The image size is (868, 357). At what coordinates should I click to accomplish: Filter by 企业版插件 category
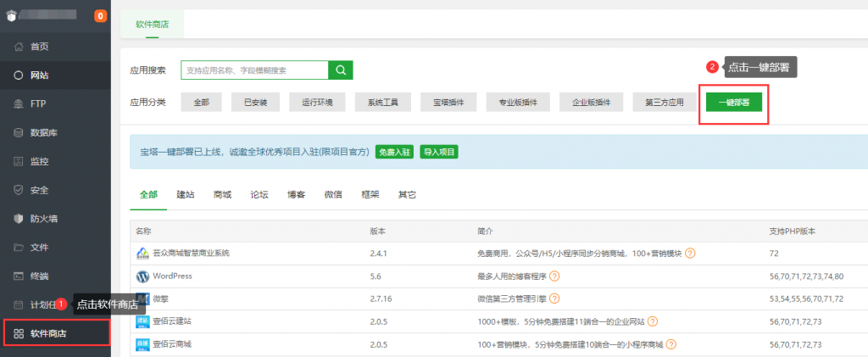point(591,103)
